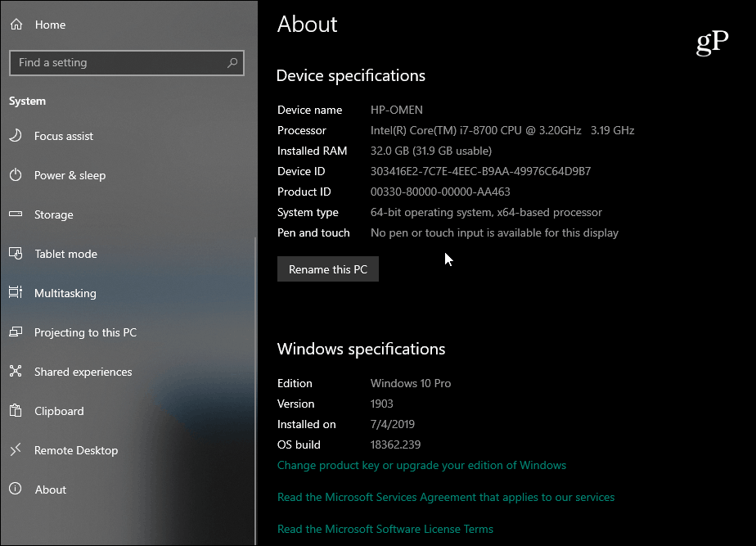Go to Home settings
The height and width of the screenshot is (546, 756).
pyautogui.click(x=50, y=25)
